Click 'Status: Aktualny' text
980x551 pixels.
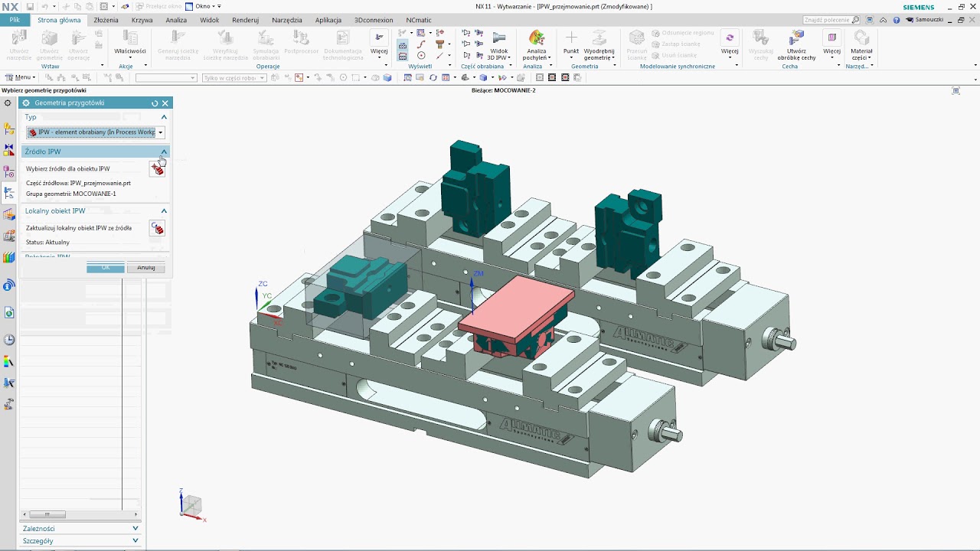click(x=47, y=243)
